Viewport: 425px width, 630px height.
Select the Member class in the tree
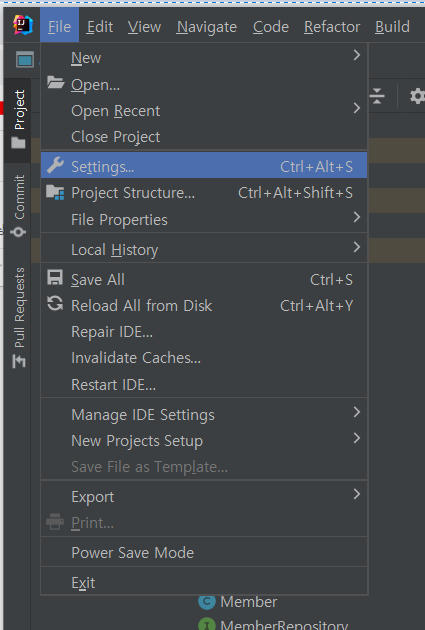point(248,602)
